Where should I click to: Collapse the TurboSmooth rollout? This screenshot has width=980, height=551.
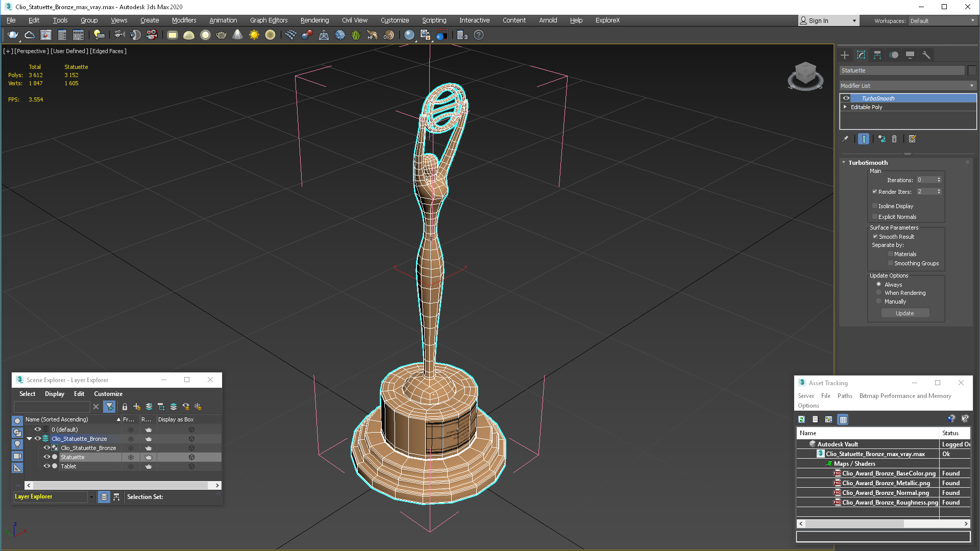tap(844, 163)
